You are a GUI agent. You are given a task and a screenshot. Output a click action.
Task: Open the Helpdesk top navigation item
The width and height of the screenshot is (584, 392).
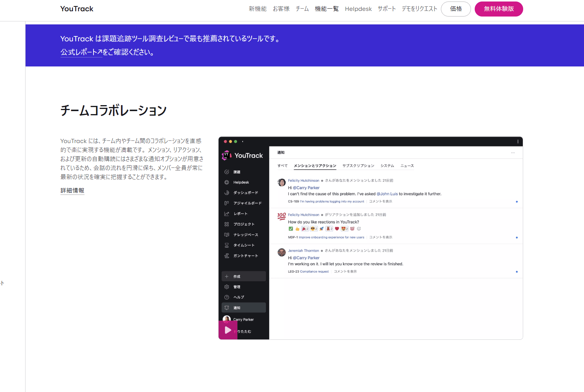pyautogui.click(x=358, y=9)
